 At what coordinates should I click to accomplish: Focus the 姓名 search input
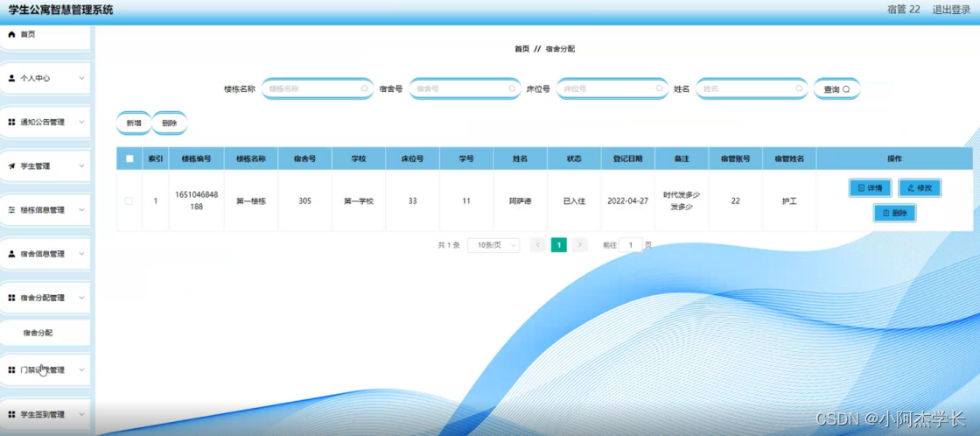tap(752, 88)
